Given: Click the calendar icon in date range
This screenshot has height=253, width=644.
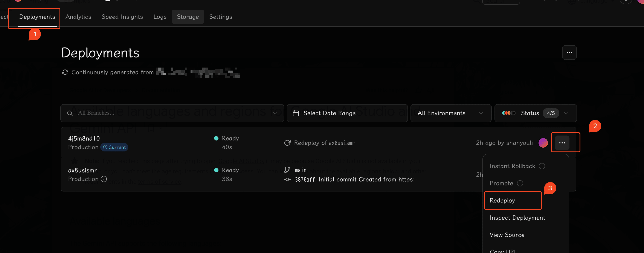Looking at the screenshot, I should coord(296,113).
